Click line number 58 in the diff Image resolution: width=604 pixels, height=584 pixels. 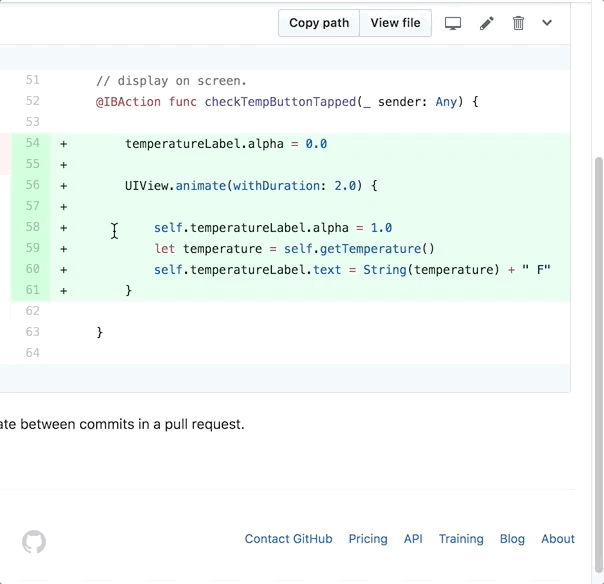click(32, 228)
